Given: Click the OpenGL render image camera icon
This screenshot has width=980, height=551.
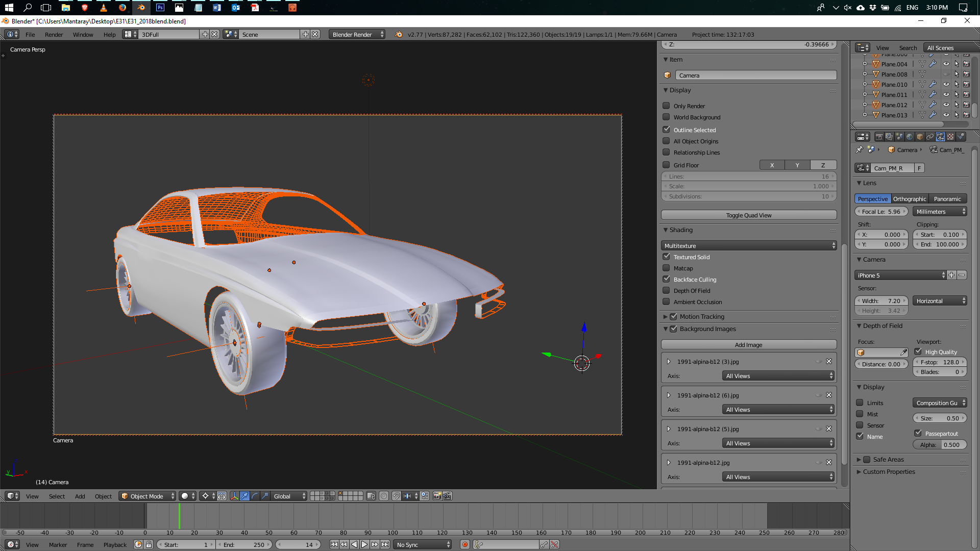Looking at the screenshot, I should coord(437,496).
